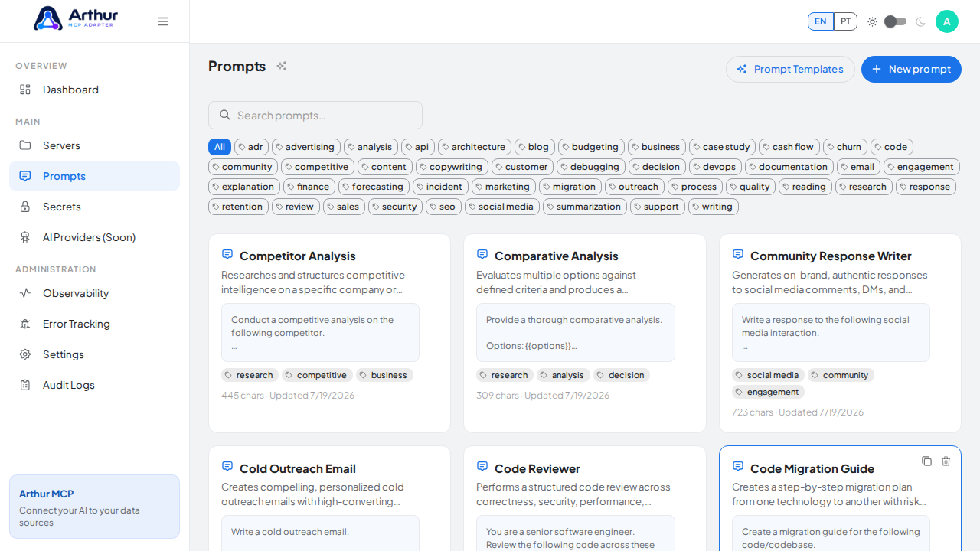Screen dimensions: 980x551
Task: Click the Arthur MCP Adapter logo
Action: pos(76,18)
